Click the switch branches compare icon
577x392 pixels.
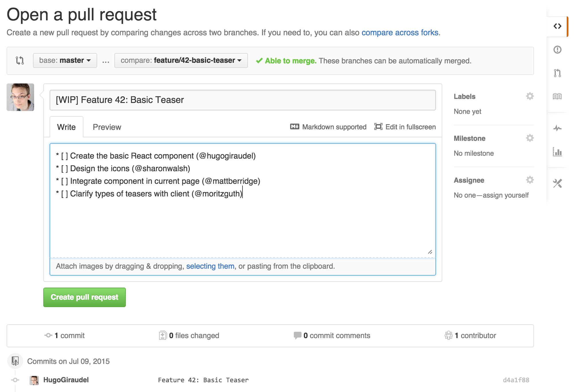pyautogui.click(x=20, y=61)
